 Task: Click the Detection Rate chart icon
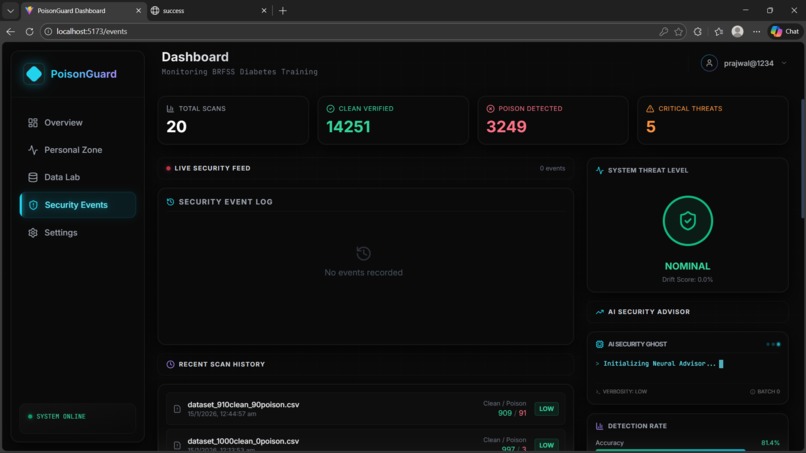[x=599, y=426]
